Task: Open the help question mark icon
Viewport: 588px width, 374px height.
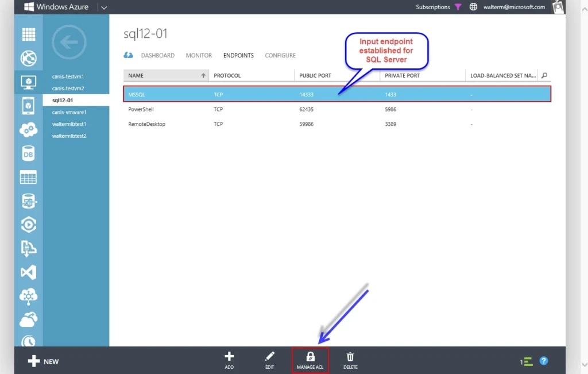Action: [544, 361]
